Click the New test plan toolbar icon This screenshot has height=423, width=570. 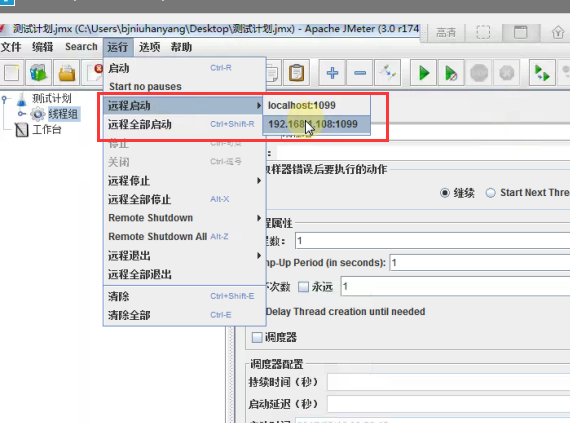coord(12,73)
